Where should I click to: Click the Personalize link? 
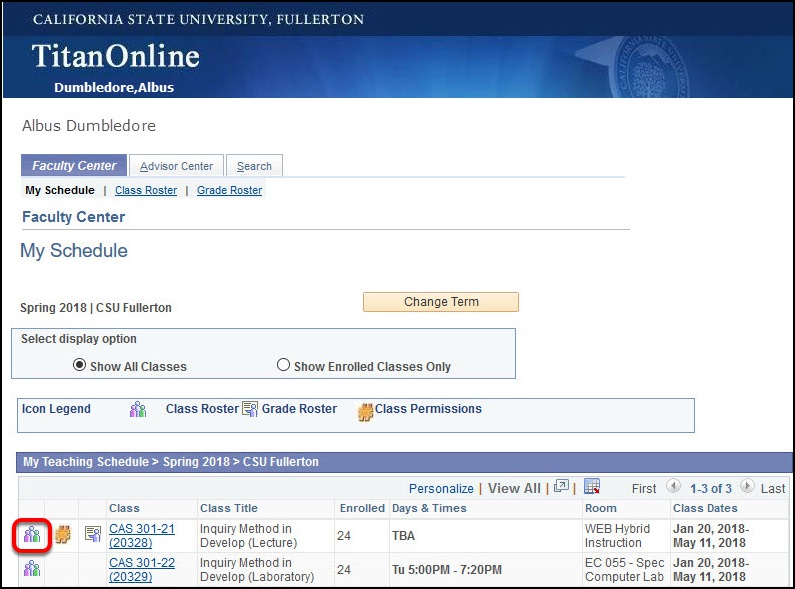coord(441,489)
